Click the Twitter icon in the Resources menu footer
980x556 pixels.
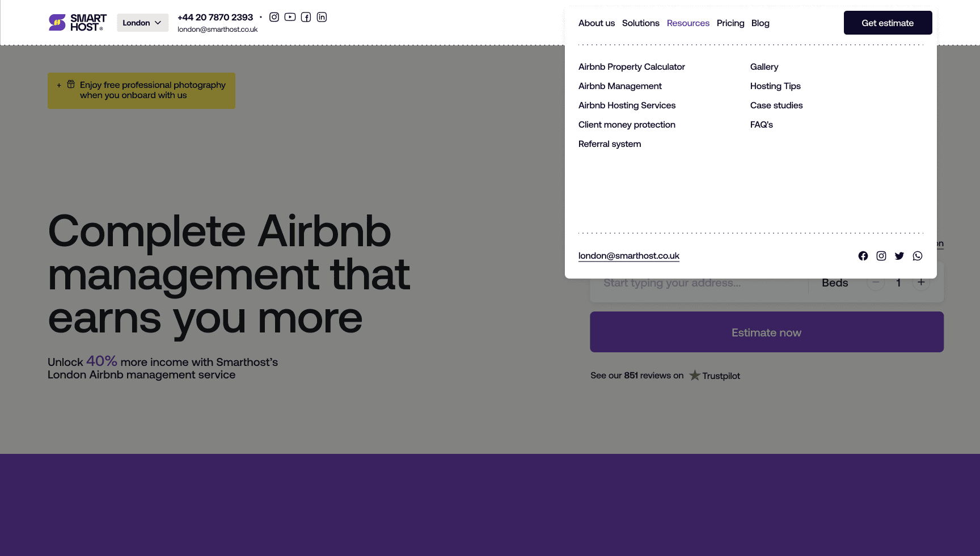[x=899, y=256]
